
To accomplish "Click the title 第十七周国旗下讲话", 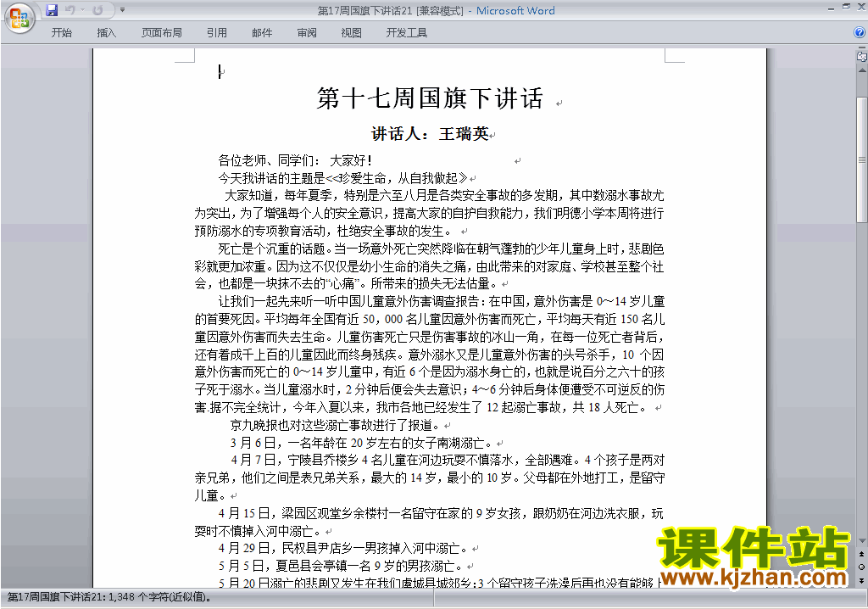I will (x=430, y=98).
